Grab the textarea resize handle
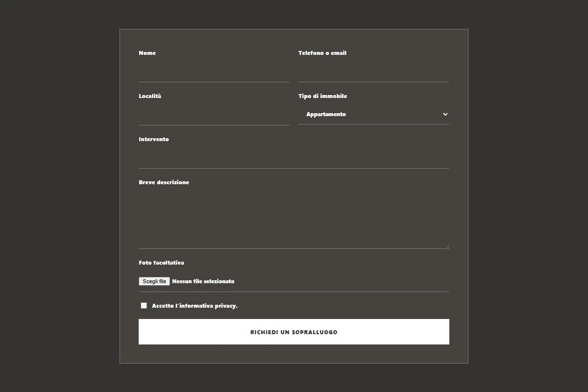Screen dimensions: 588x392 [446, 246]
